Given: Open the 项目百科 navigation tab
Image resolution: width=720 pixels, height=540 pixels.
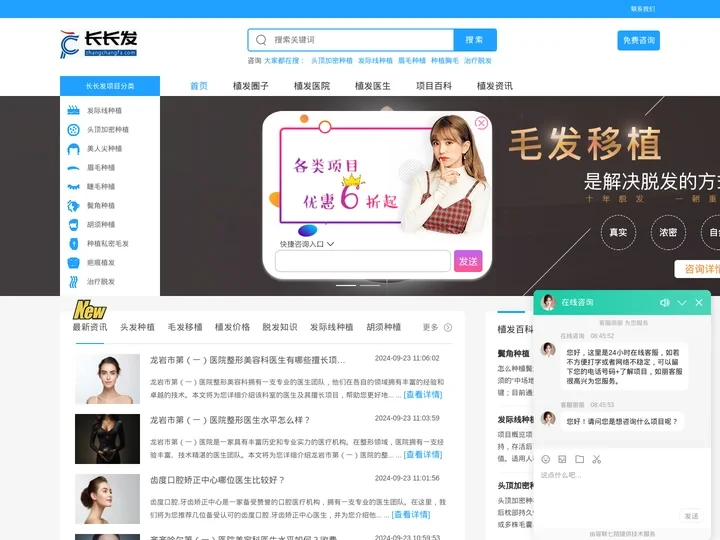Looking at the screenshot, I should pos(434,86).
